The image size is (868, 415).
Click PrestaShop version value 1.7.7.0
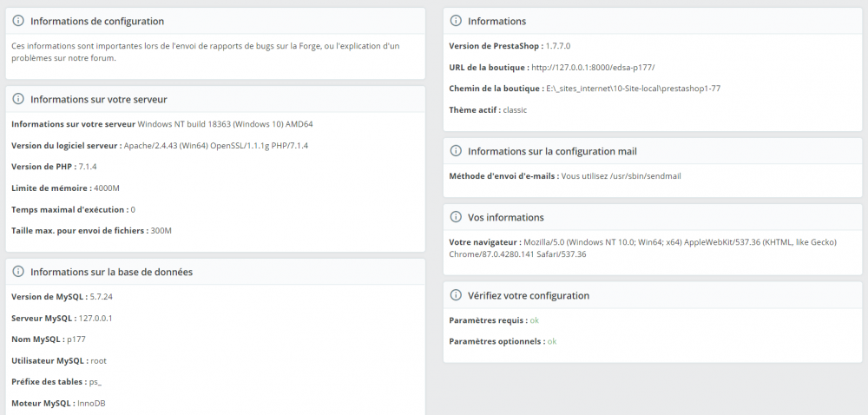click(x=558, y=46)
